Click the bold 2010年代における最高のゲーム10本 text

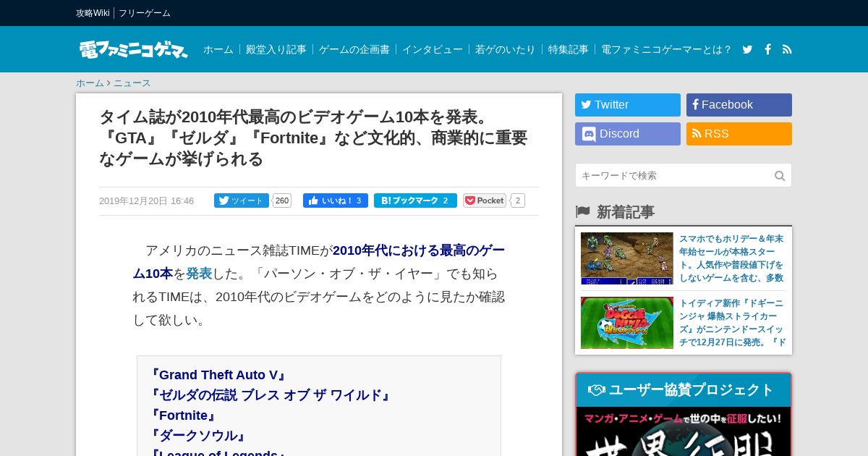coord(319,262)
